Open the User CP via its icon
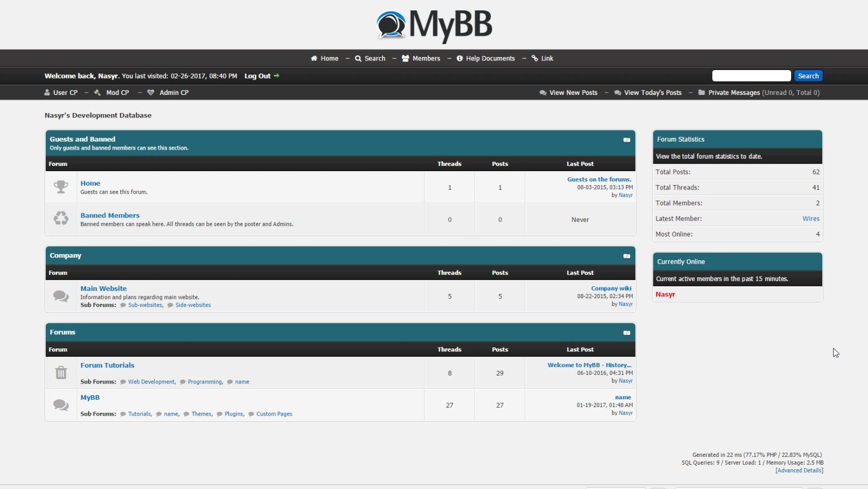 click(47, 92)
